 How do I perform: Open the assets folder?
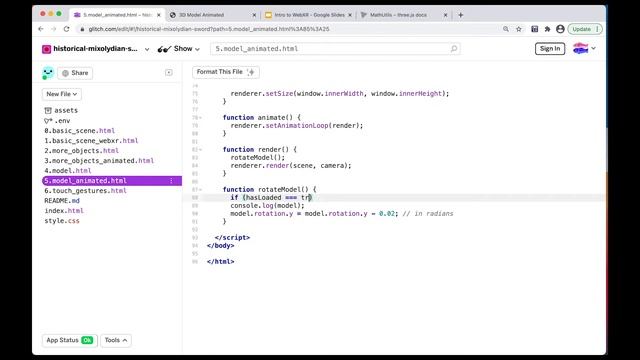[61, 110]
